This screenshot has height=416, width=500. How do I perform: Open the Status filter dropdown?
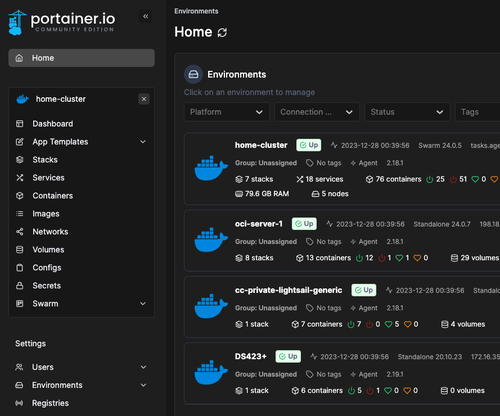(x=407, y=112)
